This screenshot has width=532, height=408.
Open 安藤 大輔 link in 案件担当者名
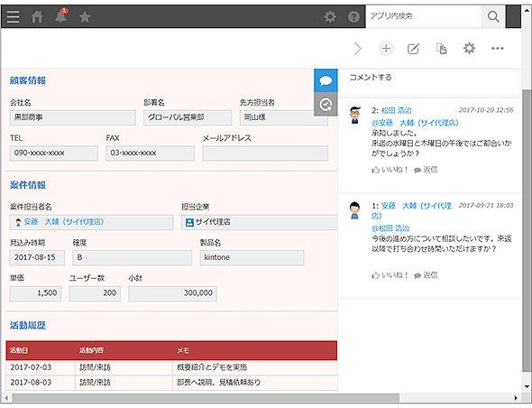pos(64,222)
